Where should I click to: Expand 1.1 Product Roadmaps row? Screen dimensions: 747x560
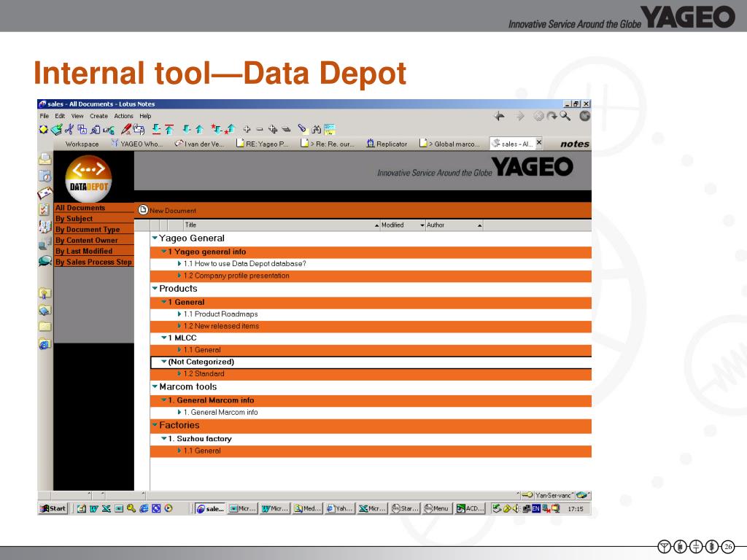click(x=179, y=314)
